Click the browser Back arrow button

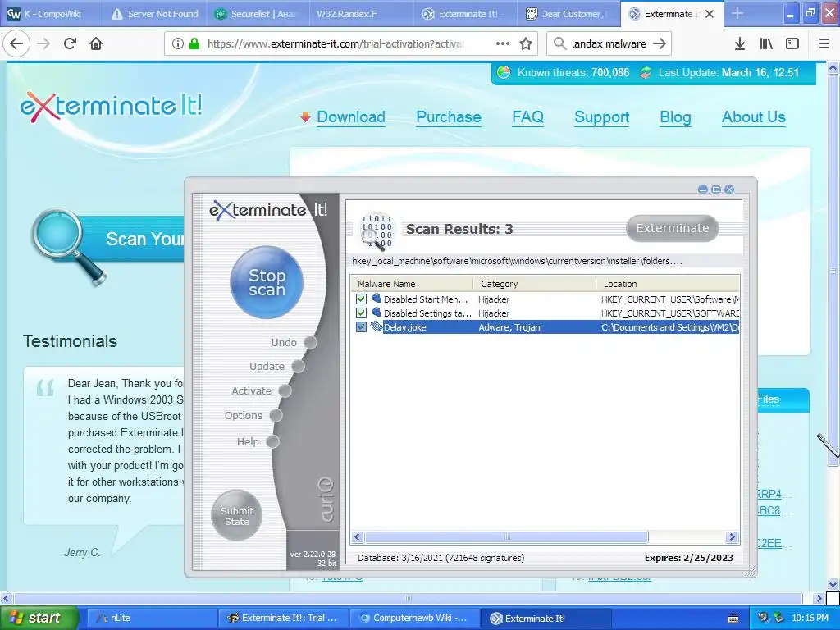pyautogui.click(x=16, y=43)
